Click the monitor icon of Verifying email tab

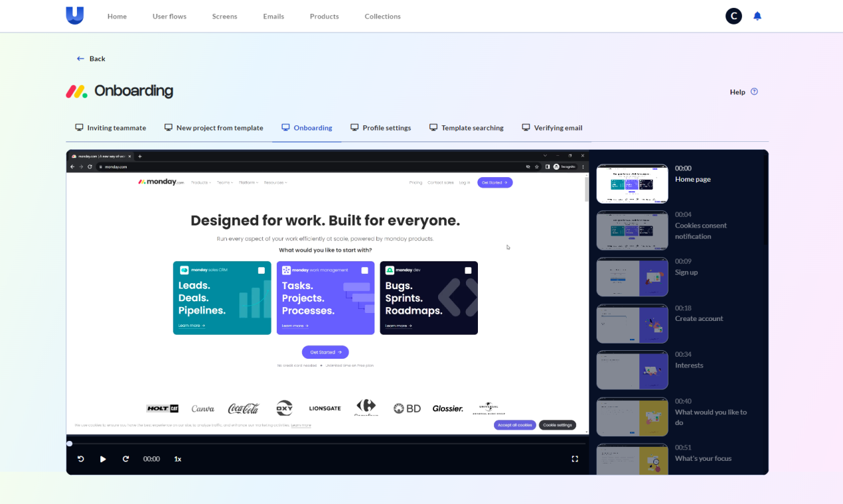click(x=526, y=127)
